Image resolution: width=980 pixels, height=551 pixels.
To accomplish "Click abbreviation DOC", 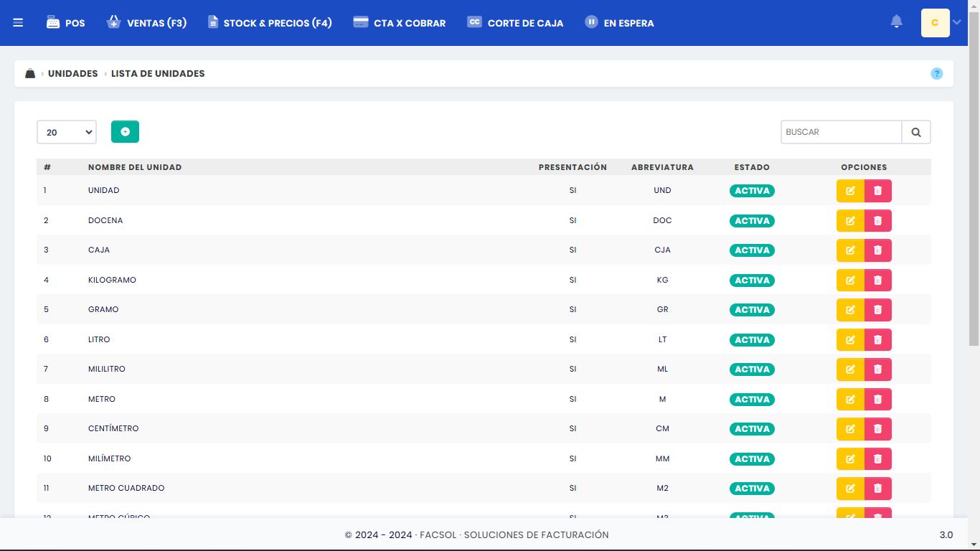I will (662, 220).
